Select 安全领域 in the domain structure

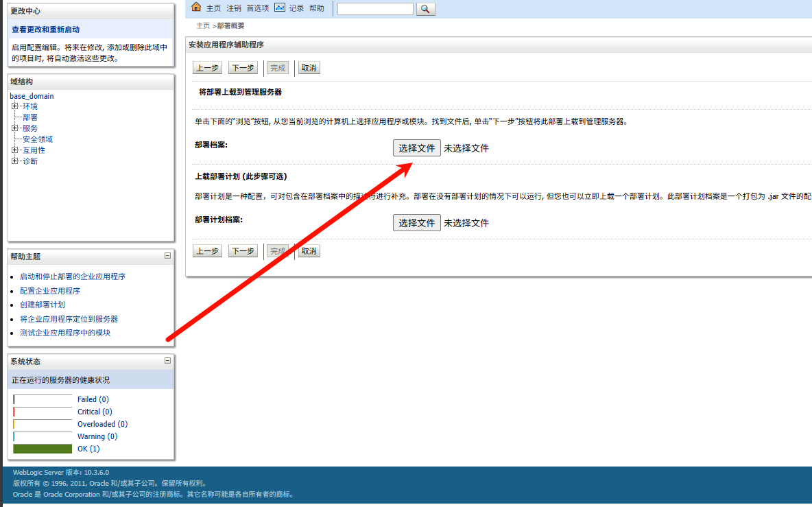coord(38,139)
